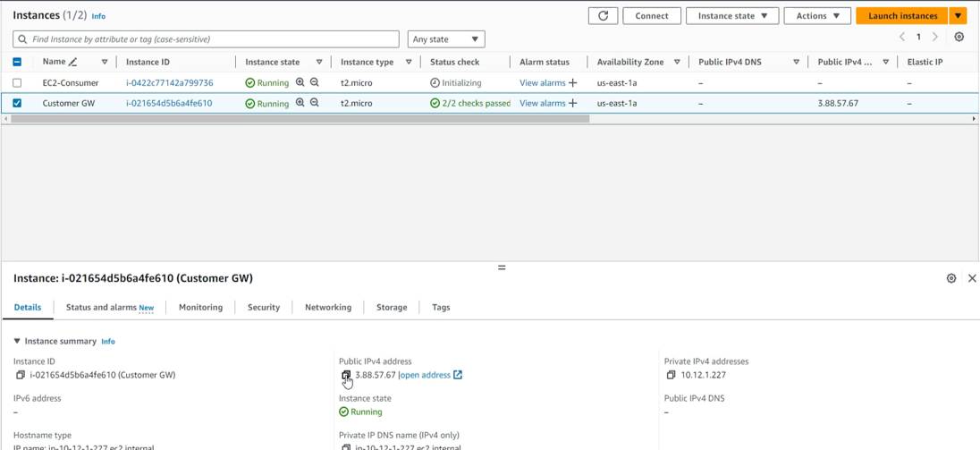Add alarm plus icon for EC2-Consumer
The height and width of the screenshot is (450, 980).
[x=572, y=82]
